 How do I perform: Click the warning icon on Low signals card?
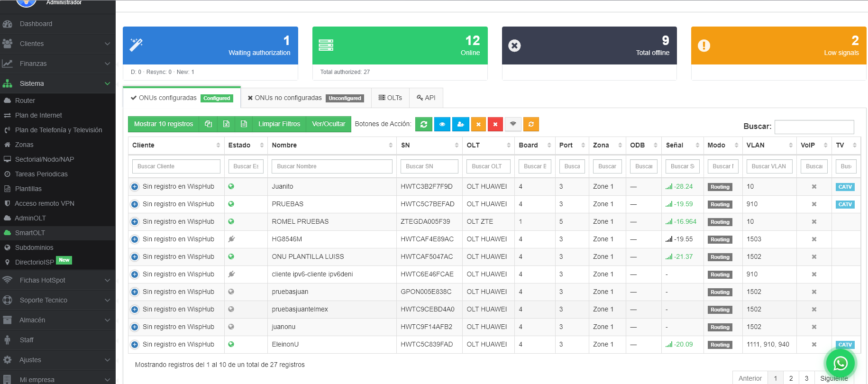tap(704, 46)
